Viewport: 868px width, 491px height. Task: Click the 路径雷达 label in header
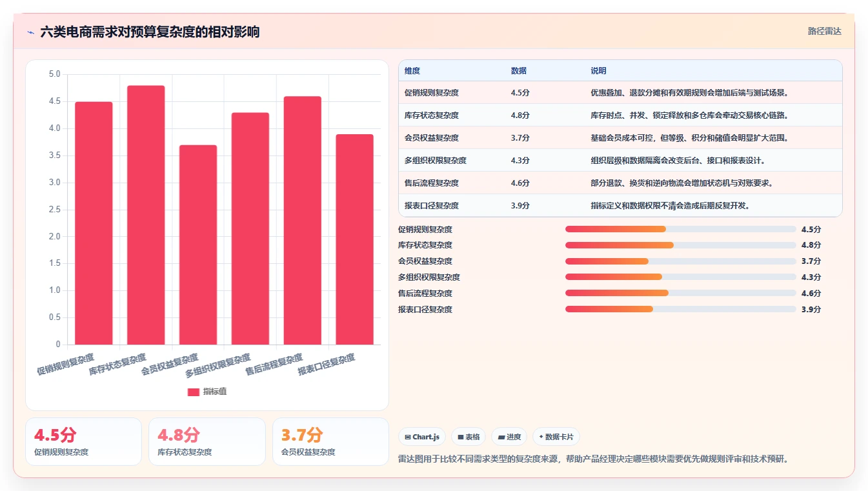tap(825, 31)
